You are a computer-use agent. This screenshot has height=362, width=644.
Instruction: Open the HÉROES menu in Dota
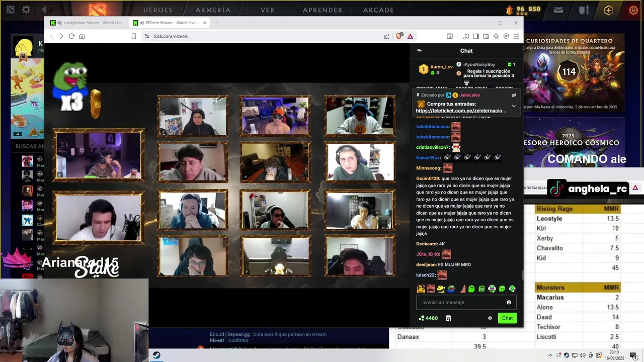pyautogui.click(x=157, y=10)
